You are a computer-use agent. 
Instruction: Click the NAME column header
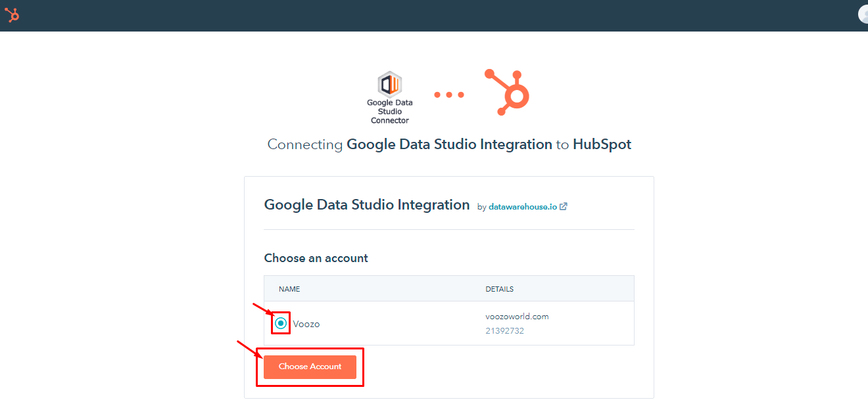click(x=289, y=289)
